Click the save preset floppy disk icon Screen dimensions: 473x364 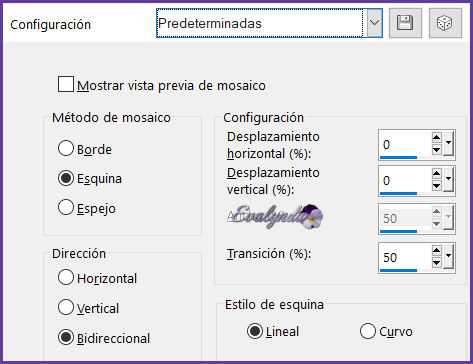(405, 23)
